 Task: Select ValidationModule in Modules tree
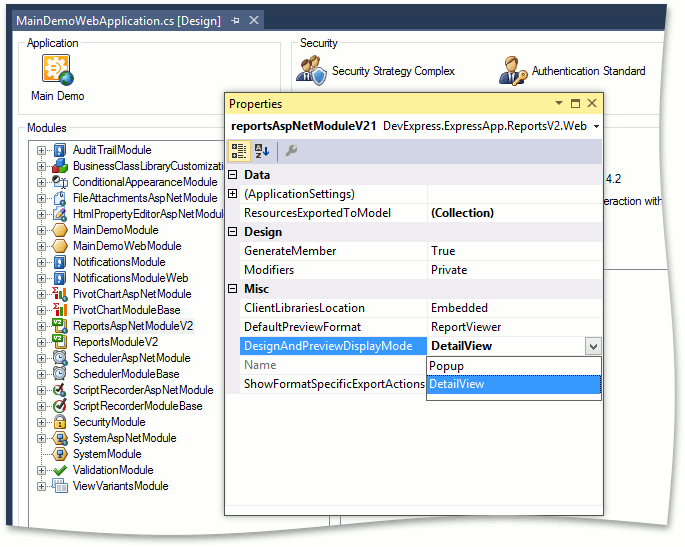click(113, 470)
